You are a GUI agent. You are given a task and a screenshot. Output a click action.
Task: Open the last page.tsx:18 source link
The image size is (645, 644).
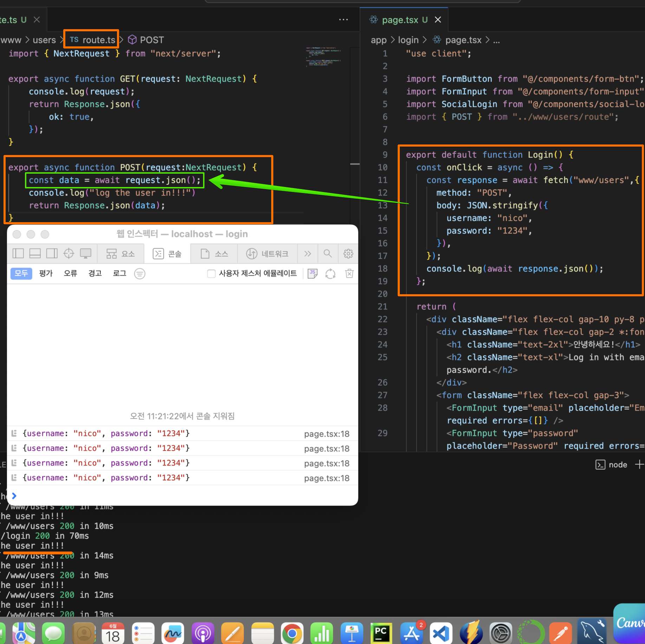click(327, 478)
